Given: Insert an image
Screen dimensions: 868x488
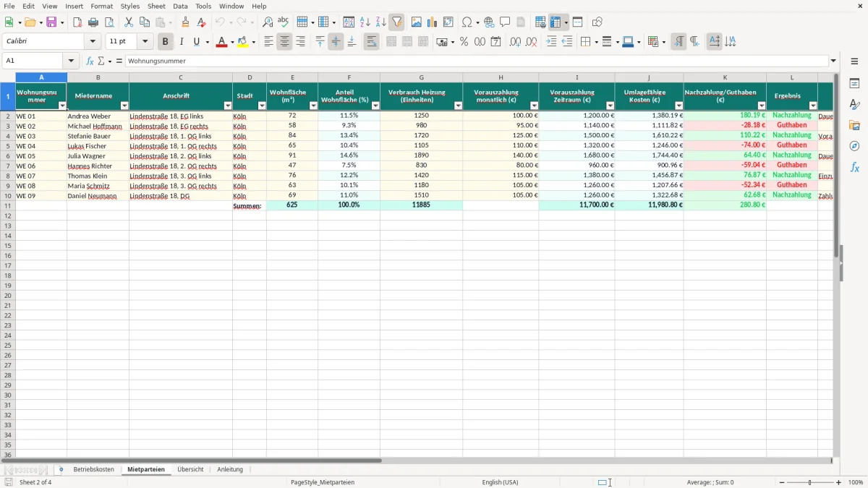Looking at the screenshot, I should (417, 22).
